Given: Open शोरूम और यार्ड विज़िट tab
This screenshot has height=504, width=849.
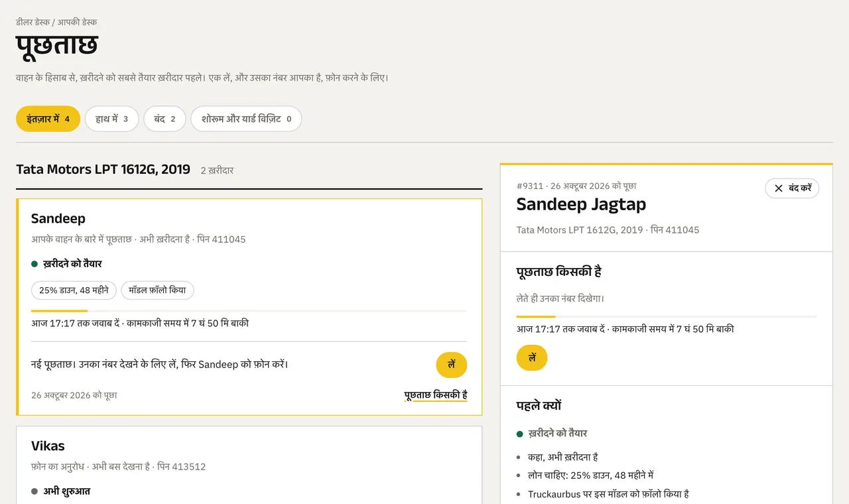Looking at the screenshot, I should pos(246,119).
